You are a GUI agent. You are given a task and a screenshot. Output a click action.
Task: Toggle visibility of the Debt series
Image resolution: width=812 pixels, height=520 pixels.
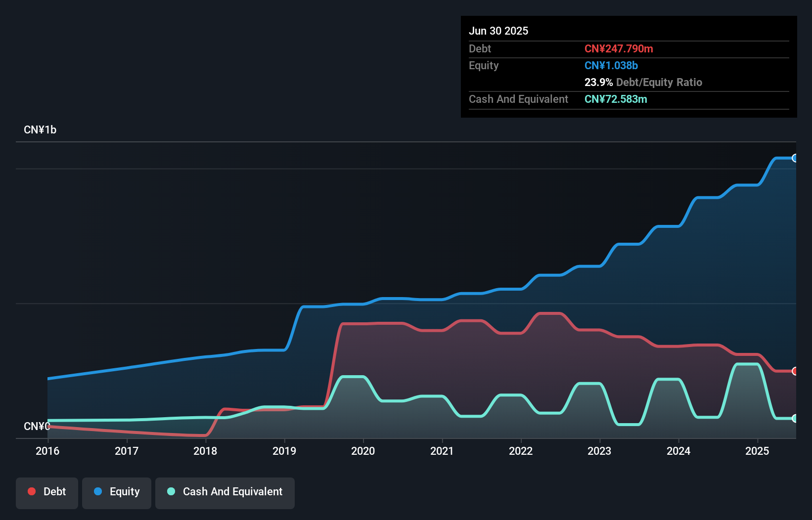[46, 492]
